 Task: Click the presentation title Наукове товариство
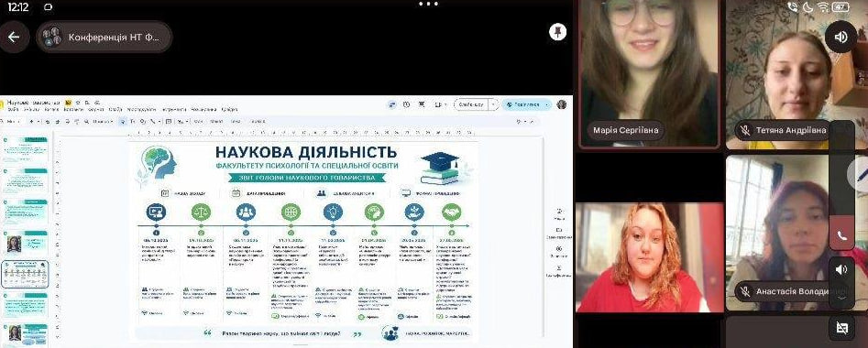pyautogui.click(x=34, y=103)
